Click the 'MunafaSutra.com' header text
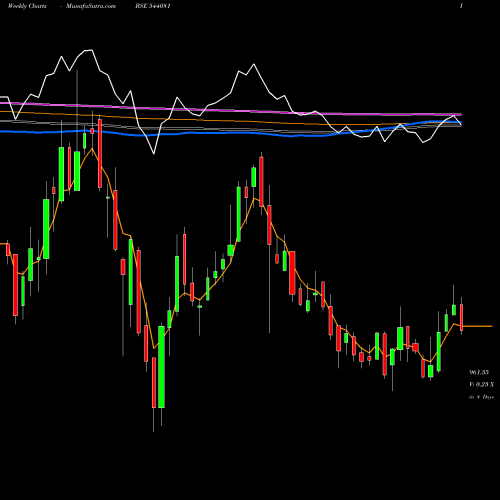Image resolution: width=500 pixels, height=500 pixels. tap(91, 6)
